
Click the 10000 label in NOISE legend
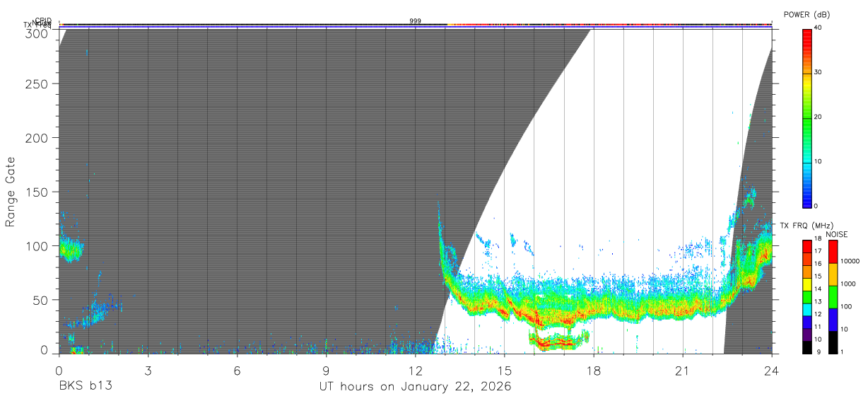[849, 261]
